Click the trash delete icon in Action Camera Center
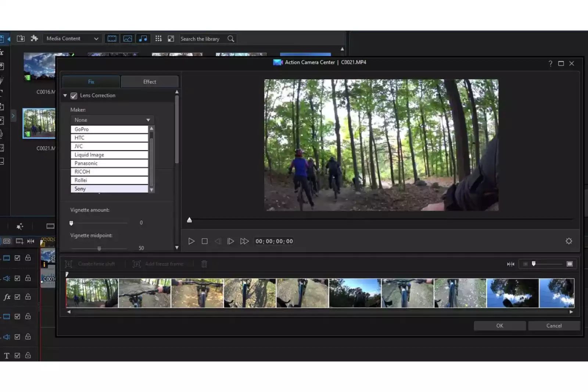Viewport: 588px width, 392px height. click(x=204, y=264)
